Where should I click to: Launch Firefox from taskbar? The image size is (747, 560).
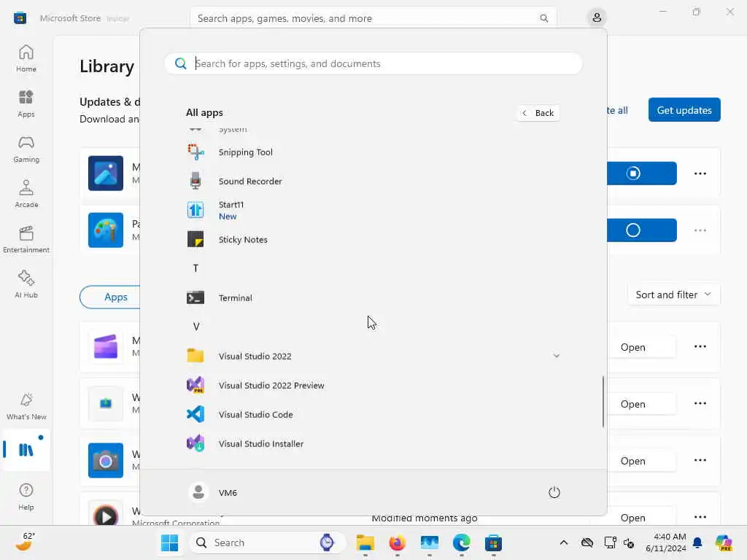(x=398, y=542)
